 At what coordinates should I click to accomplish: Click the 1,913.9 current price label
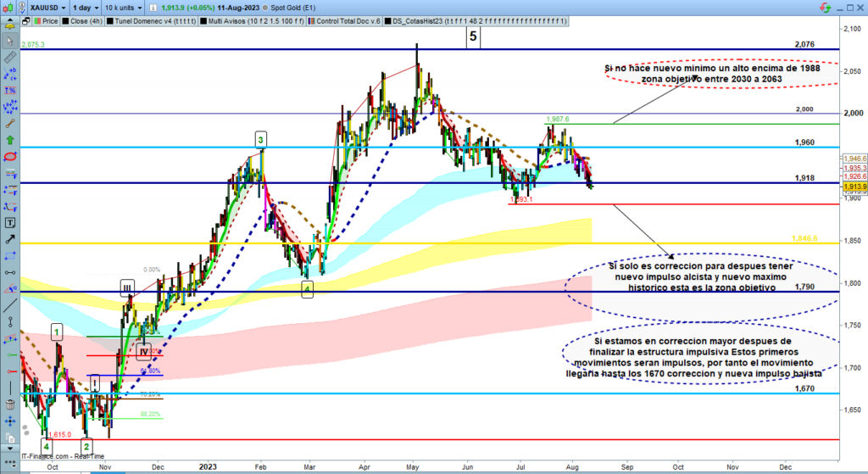[854, 185]
